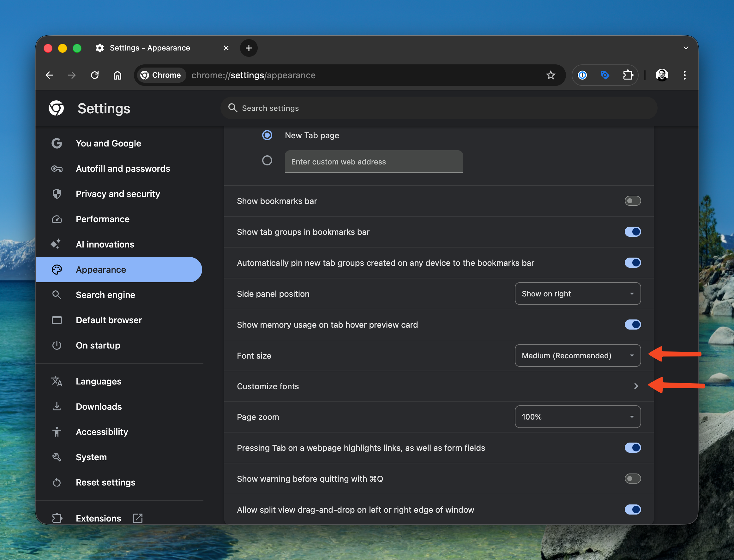Select the Privacy and security shield icon

pos(57,194)
